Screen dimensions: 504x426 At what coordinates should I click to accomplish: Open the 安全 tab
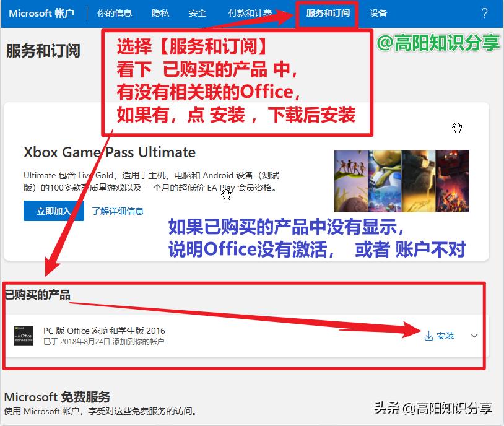(197, 12)
